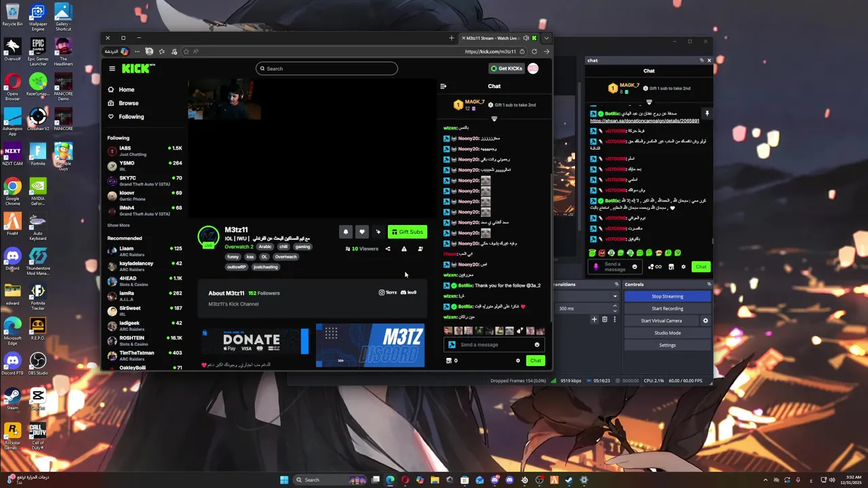868x488 pixels.
Task: Open IABS channel in Following list
Action: [145, 150]
